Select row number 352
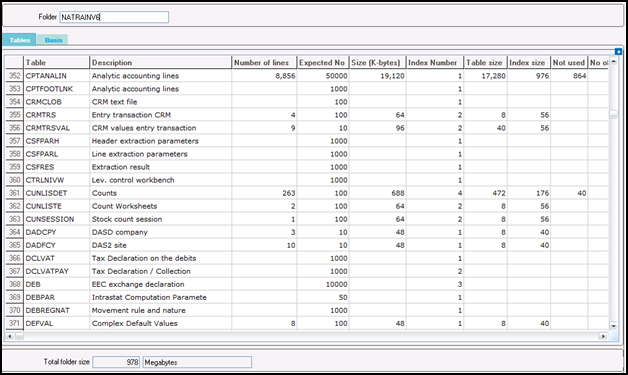This screenshot has height=375, width=628. click(x=14, y=76)
